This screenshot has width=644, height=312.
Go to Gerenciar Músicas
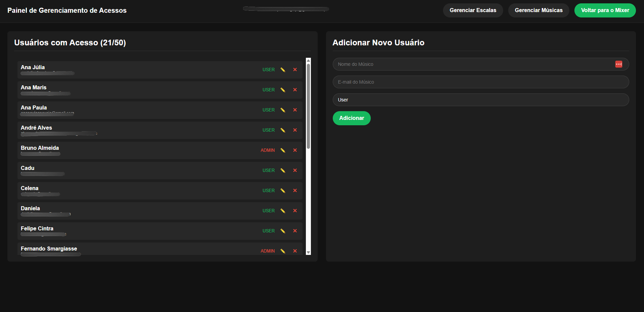(538, 10)
